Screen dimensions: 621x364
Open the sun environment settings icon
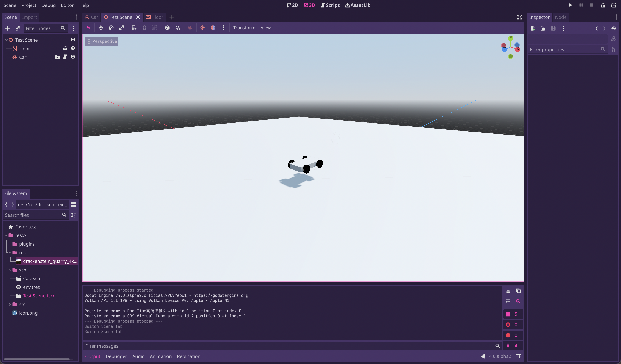[x=202, y=28]
